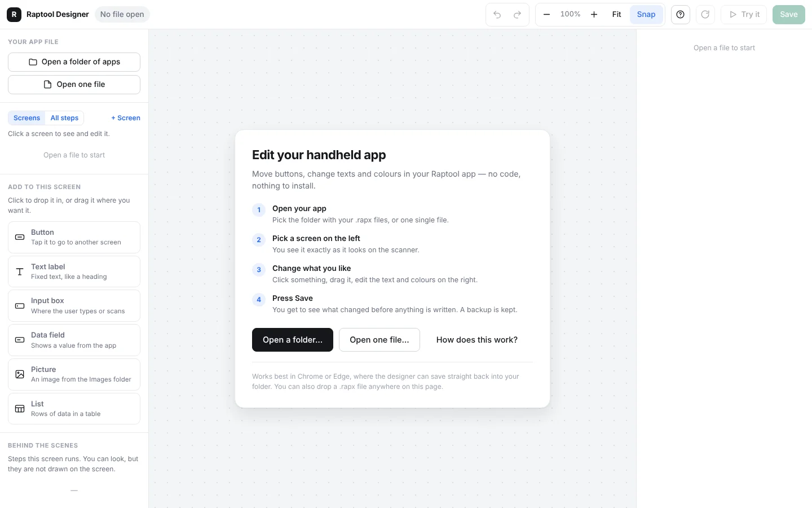Viewport: 812px width, 508px height.
Task: Open help via question mark icon
Action: coord(681,15)
